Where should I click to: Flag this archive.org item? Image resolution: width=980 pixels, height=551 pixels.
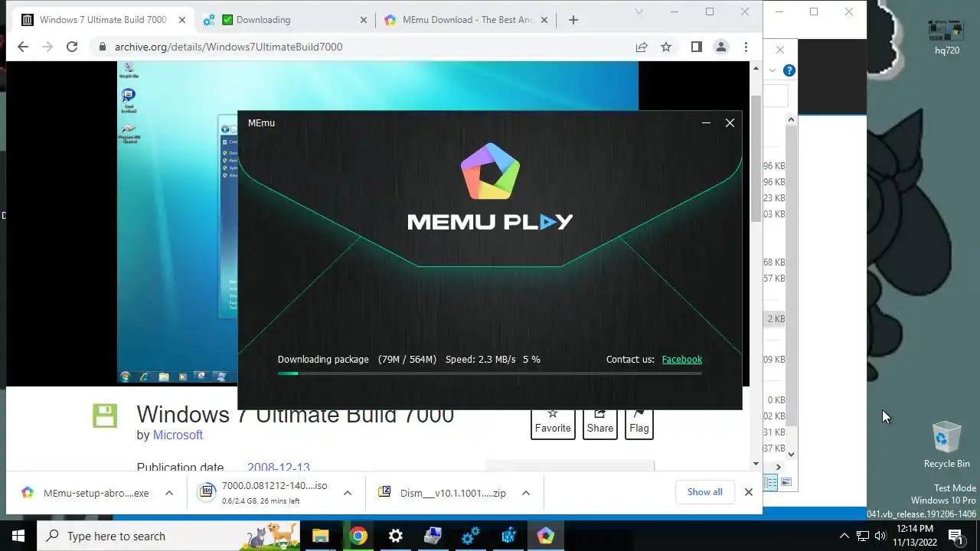639,423
